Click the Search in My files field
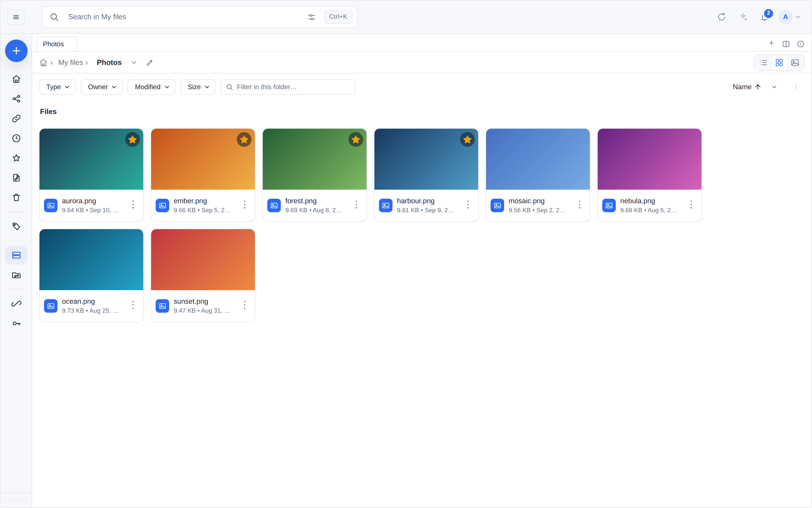 [199, 17]
